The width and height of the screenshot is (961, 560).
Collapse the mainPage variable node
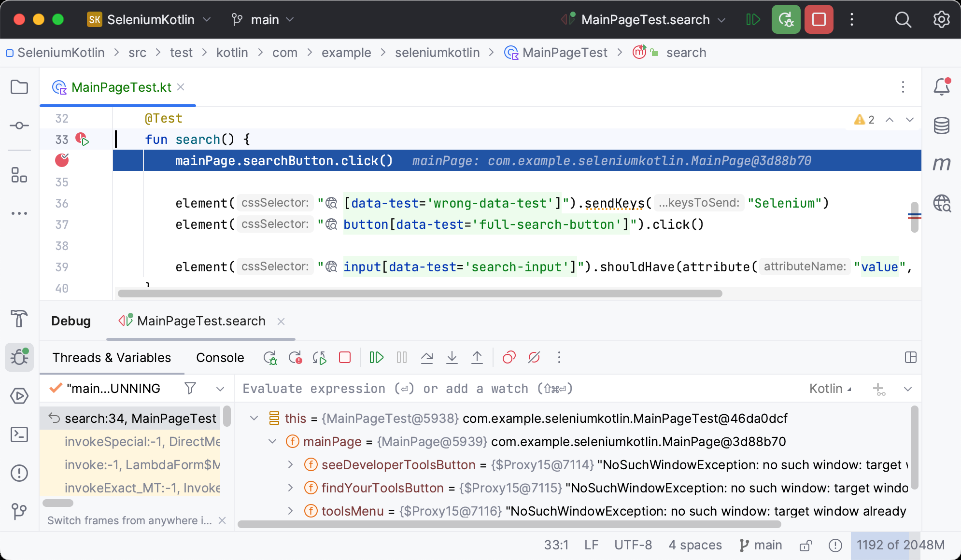point(273,441)
